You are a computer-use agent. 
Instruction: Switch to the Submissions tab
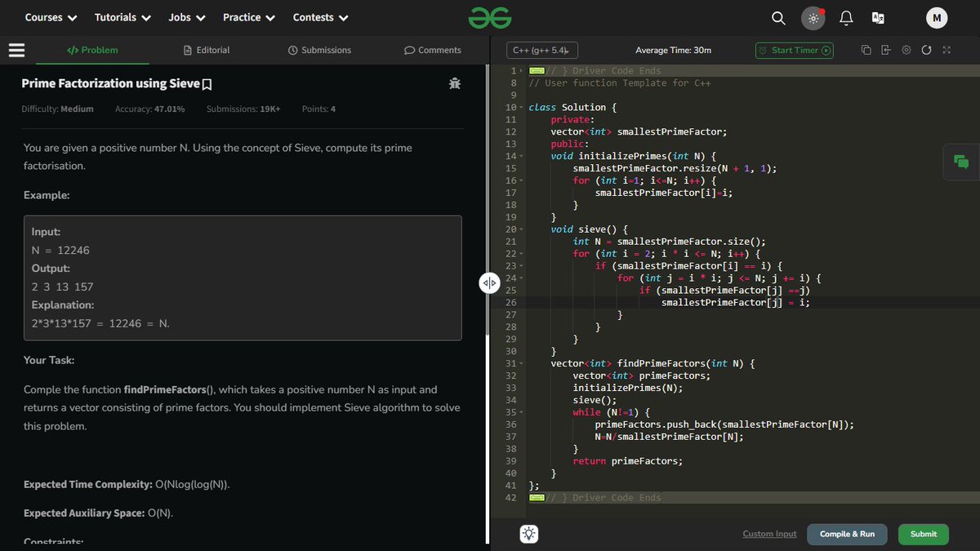[x=320, y=51]
